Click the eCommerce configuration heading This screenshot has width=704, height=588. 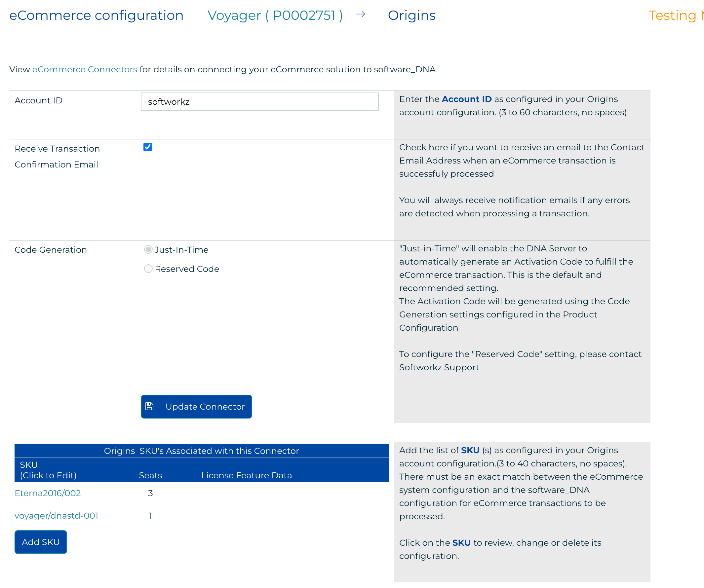pyautogui.click(x=96, y=16)
